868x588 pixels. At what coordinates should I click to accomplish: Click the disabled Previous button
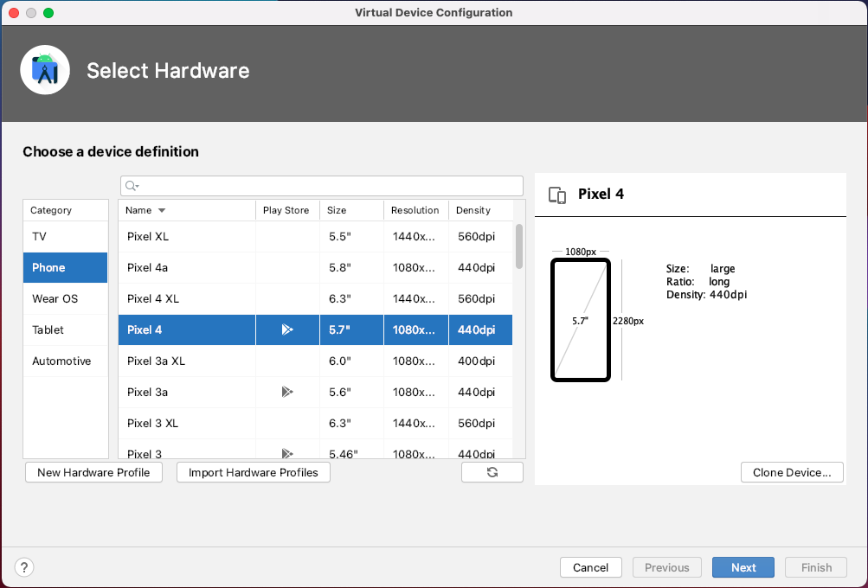(x=667, y=567)
